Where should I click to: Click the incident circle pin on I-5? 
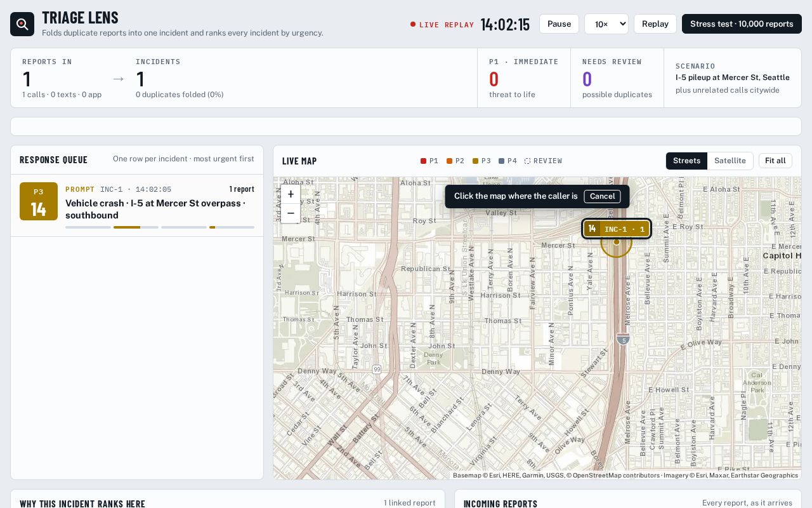coord(617,242)
